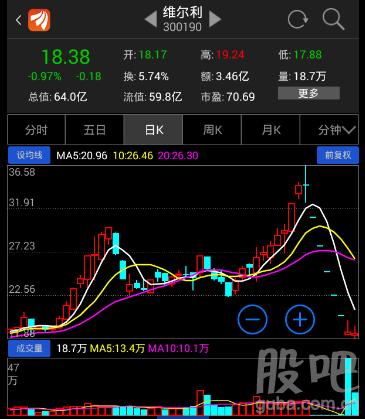Toggle the 前复权 adjustment button

coord(338,155)
